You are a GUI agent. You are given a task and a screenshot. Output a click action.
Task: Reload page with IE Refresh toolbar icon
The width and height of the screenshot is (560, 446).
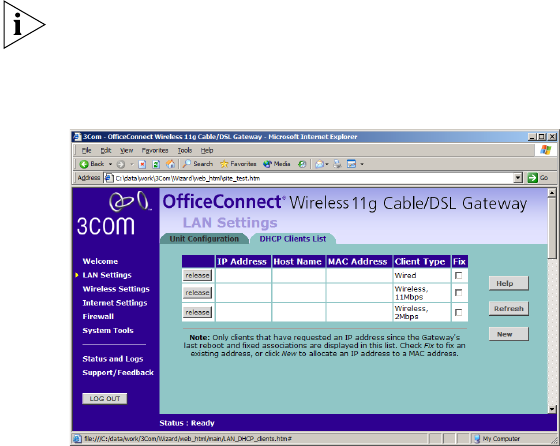(156, 164)
